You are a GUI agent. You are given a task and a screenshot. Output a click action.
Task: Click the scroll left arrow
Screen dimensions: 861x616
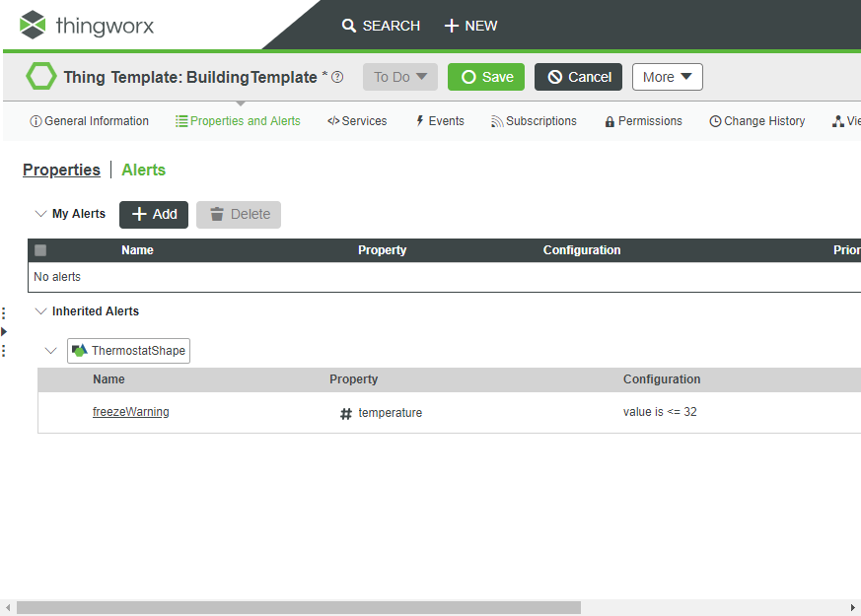[8, 607]
